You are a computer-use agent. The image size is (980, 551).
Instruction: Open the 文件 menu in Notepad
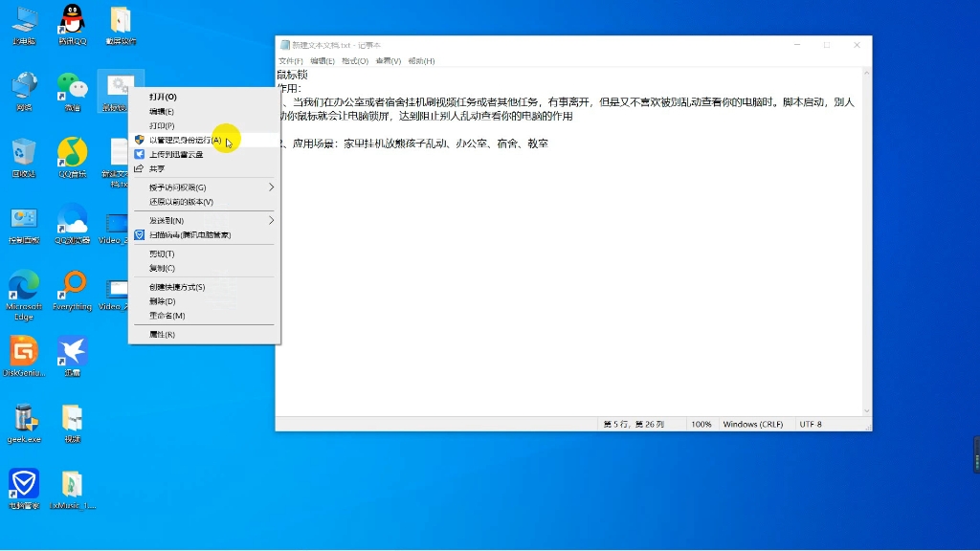287,60
